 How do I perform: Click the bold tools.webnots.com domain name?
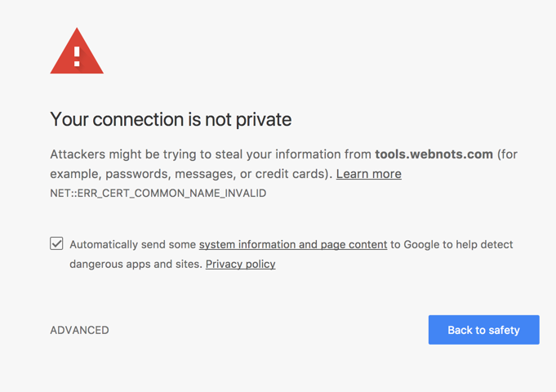(434, 154)
